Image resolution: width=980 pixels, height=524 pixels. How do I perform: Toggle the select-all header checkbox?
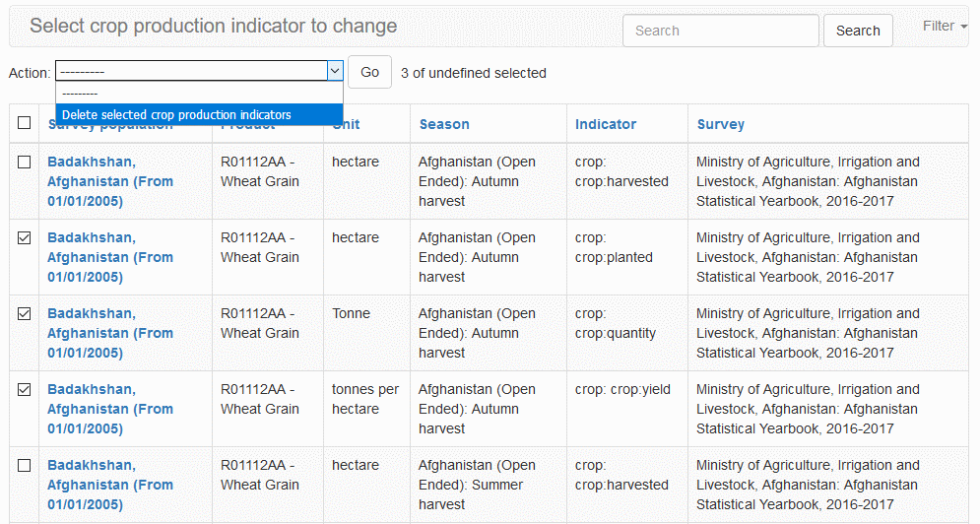point(25,123)
